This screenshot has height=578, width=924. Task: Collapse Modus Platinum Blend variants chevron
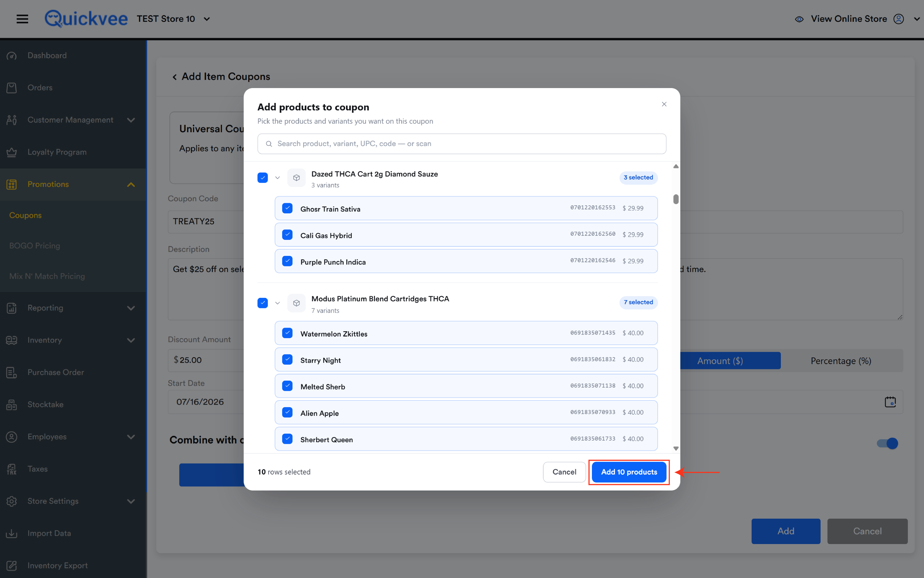(x=278, y=303)
